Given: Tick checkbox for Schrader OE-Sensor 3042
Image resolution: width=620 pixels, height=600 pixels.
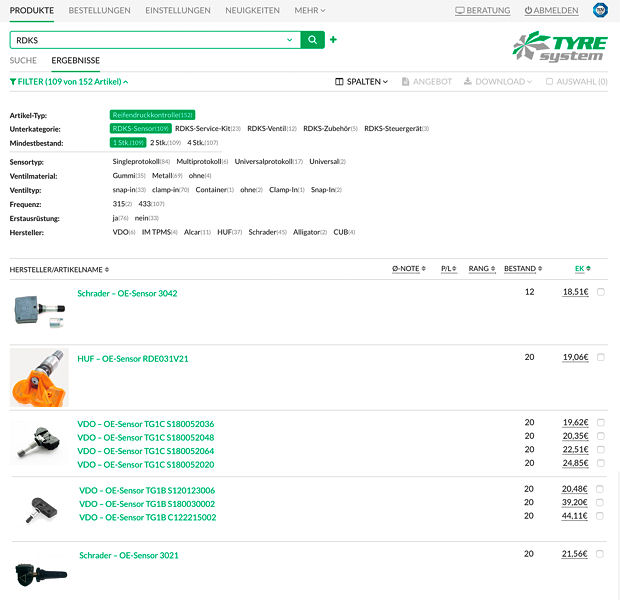Looking at the screenshot, I should [601, 292].
